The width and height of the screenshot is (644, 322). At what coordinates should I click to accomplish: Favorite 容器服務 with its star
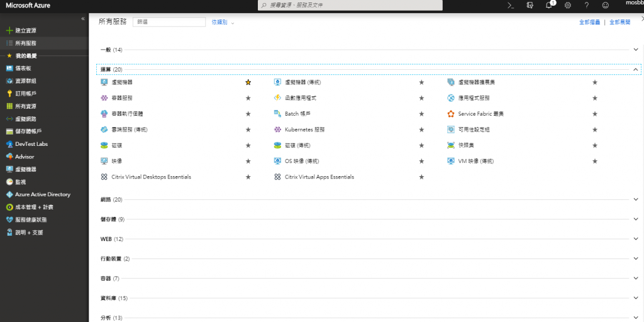tap(248, 98)
